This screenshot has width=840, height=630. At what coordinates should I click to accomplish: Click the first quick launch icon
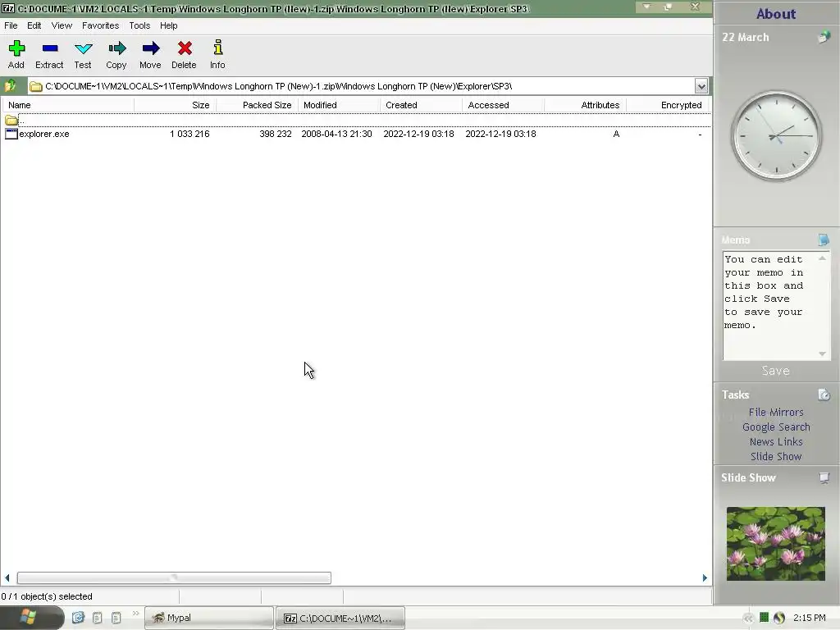tap(78, 618)
